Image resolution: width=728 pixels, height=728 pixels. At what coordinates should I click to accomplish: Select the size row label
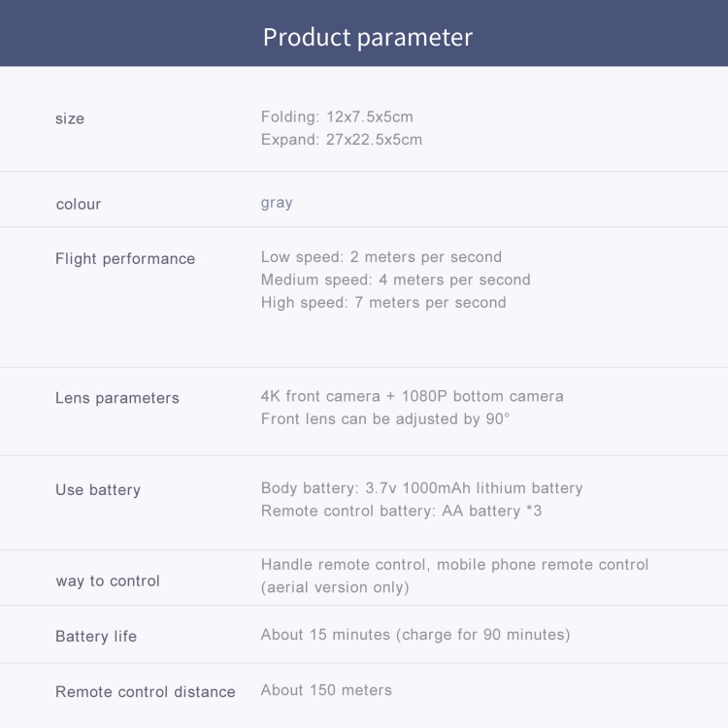point(70,118)
